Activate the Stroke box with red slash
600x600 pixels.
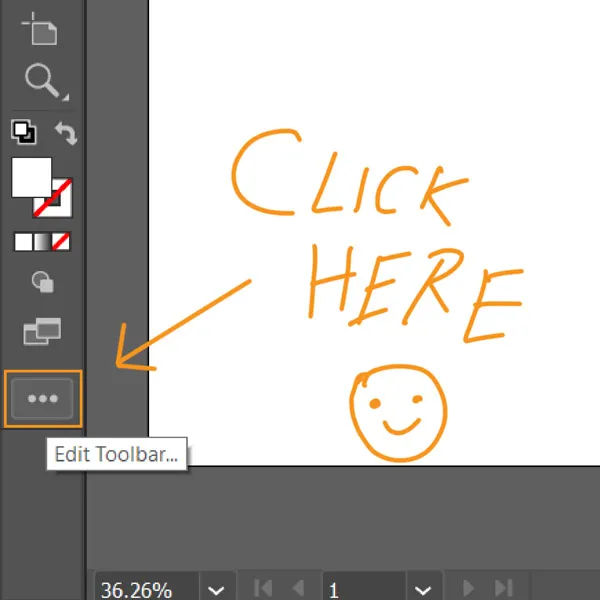pyautogui.click(x=52, y=201)
